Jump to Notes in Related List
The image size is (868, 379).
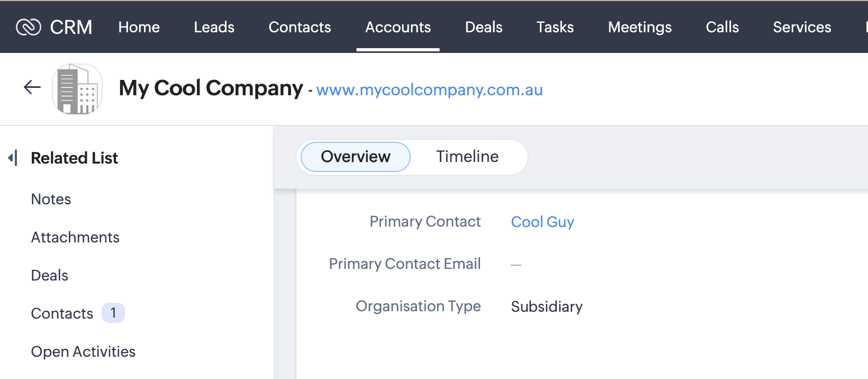pos(51,199)
